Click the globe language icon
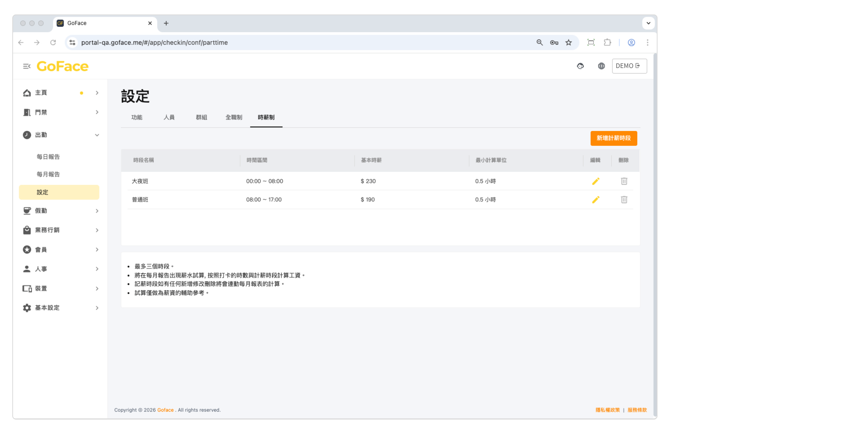This screenshot has height=434, width=868. click(601, 66)
